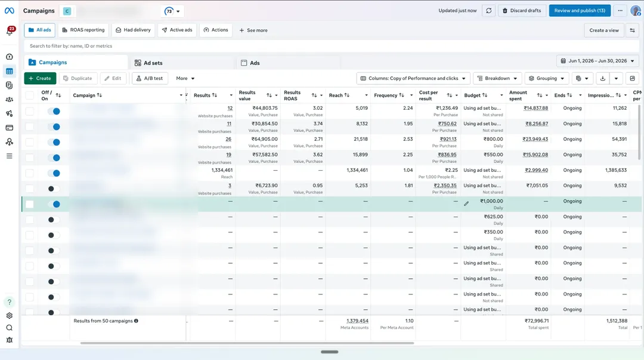Screen dimensions: 644x360
Task: Open the date range Jun 1 – Jun 30, 2026 dropdown
Action: (597, 61)
